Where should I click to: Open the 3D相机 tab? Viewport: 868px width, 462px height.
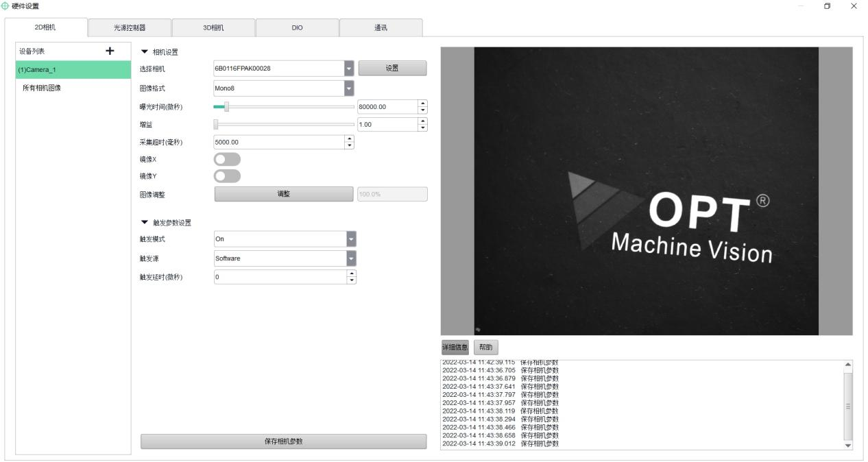tap(213, 27)
